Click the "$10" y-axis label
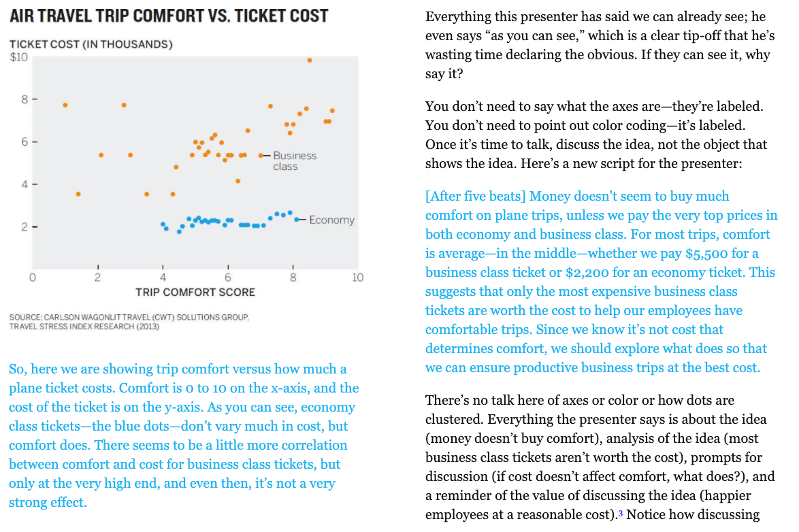This screenshot has width=799, height=532. [x=18, y=57]
